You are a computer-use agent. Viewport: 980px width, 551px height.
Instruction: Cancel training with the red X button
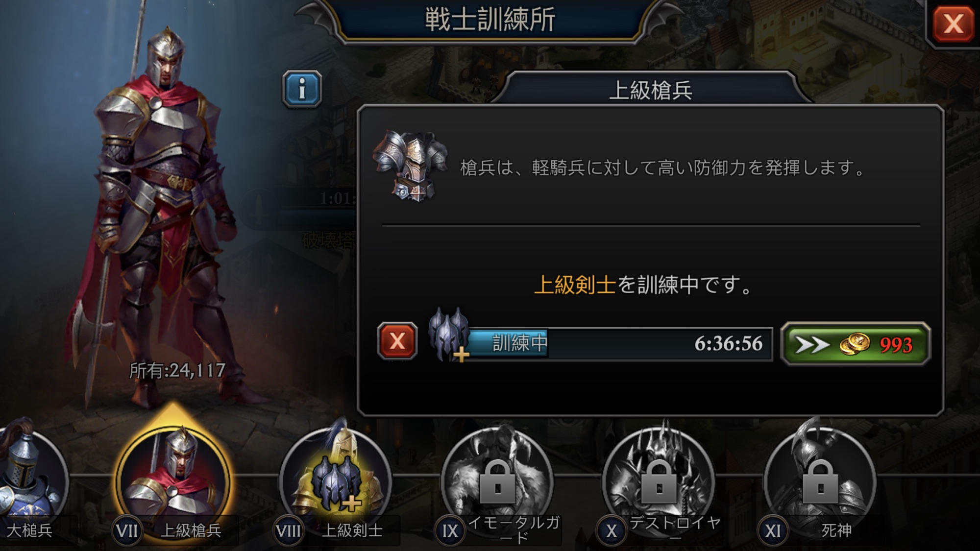(x=397, y=341)
